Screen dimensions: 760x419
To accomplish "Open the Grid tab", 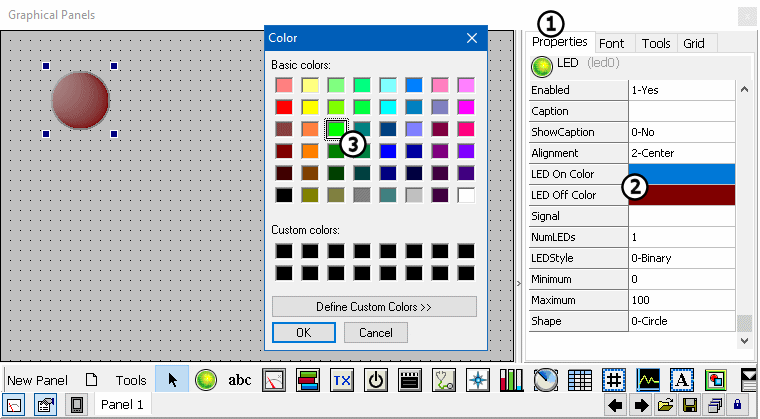I will coord(693,44).
